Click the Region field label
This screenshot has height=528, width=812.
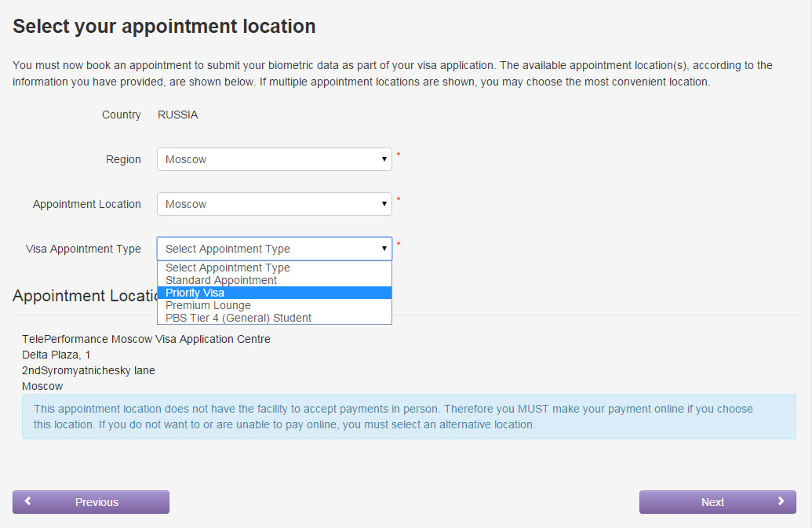(x=123, y=159)
